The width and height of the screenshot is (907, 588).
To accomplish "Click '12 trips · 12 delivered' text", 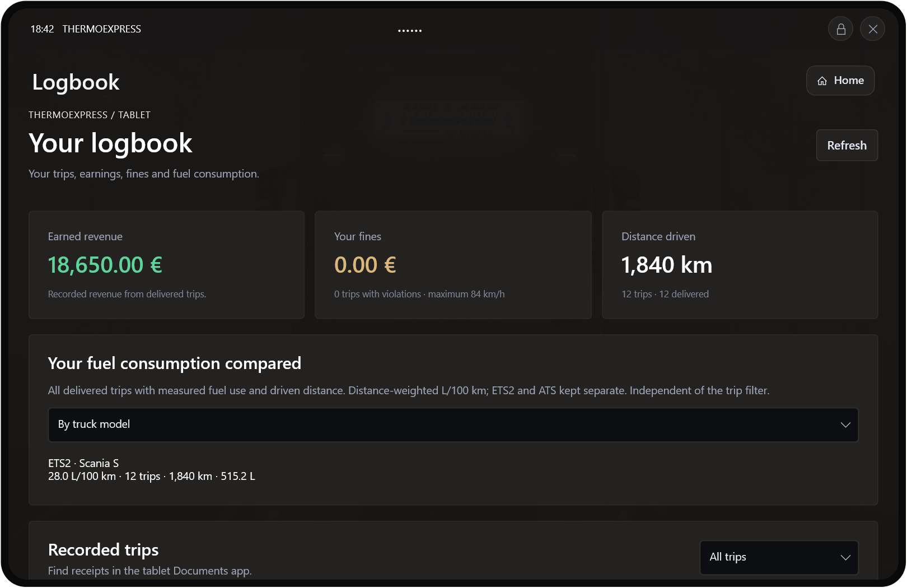I will click(x=665, y=294).
